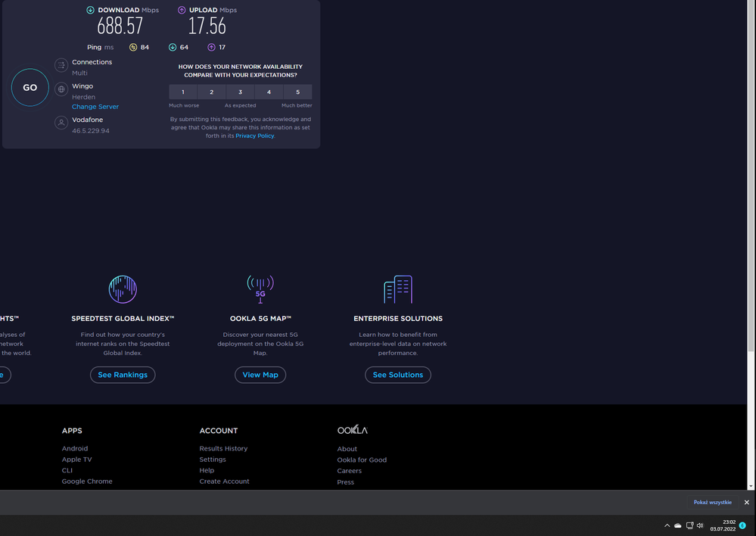Open the Ookla for Good link

click(x=362, y=460)
